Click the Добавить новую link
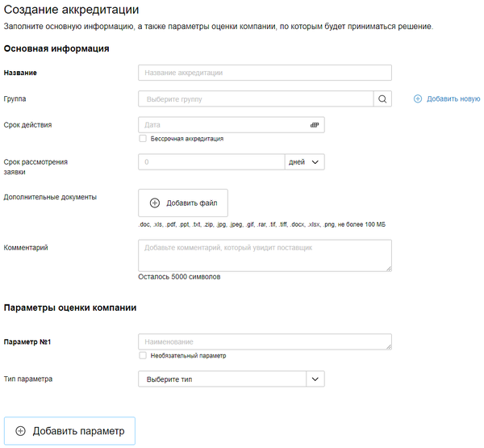The height and width of the screenshot is (448, 484). click(x=453, y=99)
